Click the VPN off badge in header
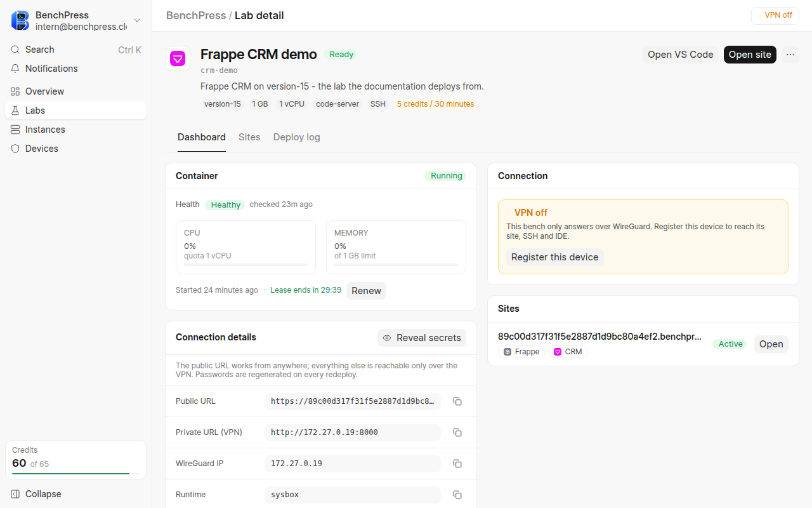 pos(775,15)
